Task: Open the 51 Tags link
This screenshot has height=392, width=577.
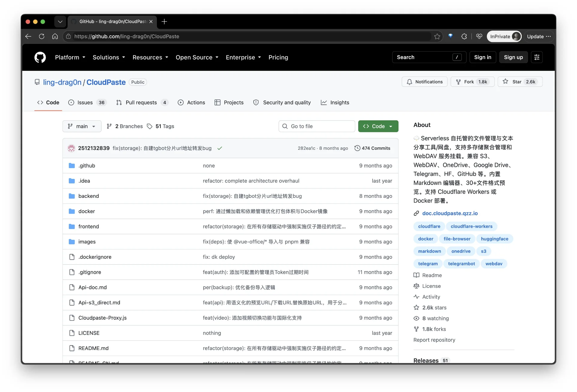Action: click(160, 126)
